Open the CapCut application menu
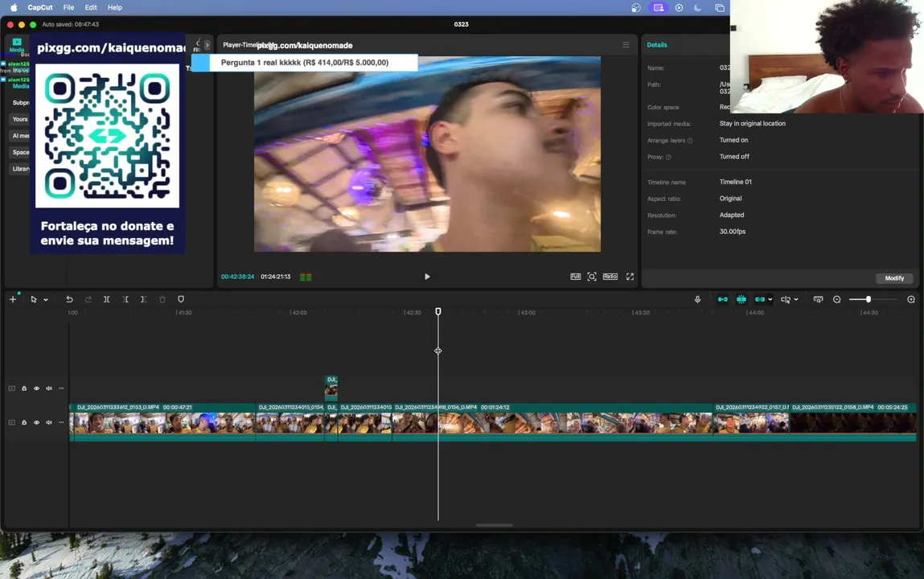This screenshot has width=924, height=579. [x=40, y=8]
